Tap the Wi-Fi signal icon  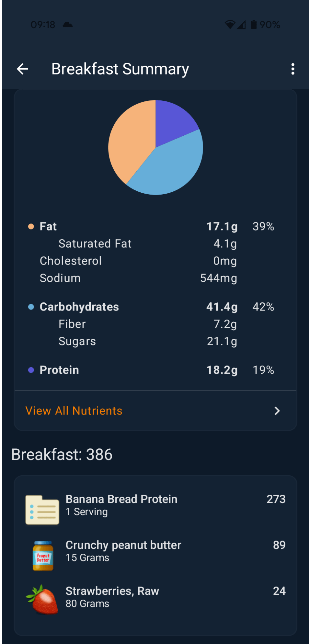click(230, 25)
